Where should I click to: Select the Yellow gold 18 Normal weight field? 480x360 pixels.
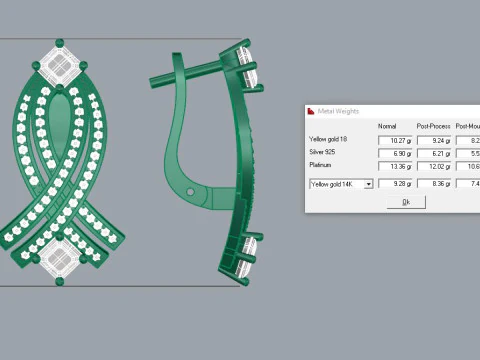[x=395, y=140]
